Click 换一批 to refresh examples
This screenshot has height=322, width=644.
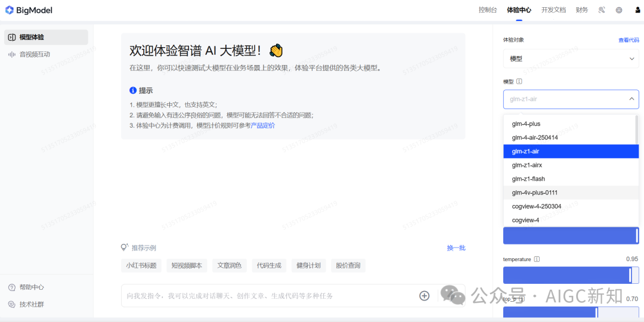pos(456,248)
